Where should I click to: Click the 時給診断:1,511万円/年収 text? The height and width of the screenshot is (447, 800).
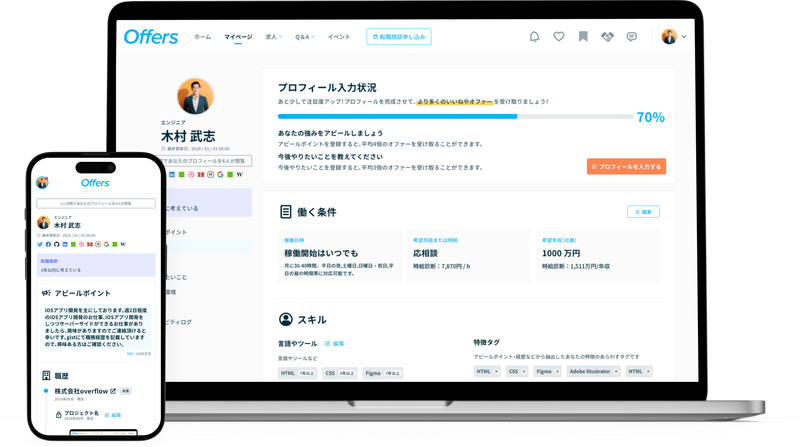576,266
